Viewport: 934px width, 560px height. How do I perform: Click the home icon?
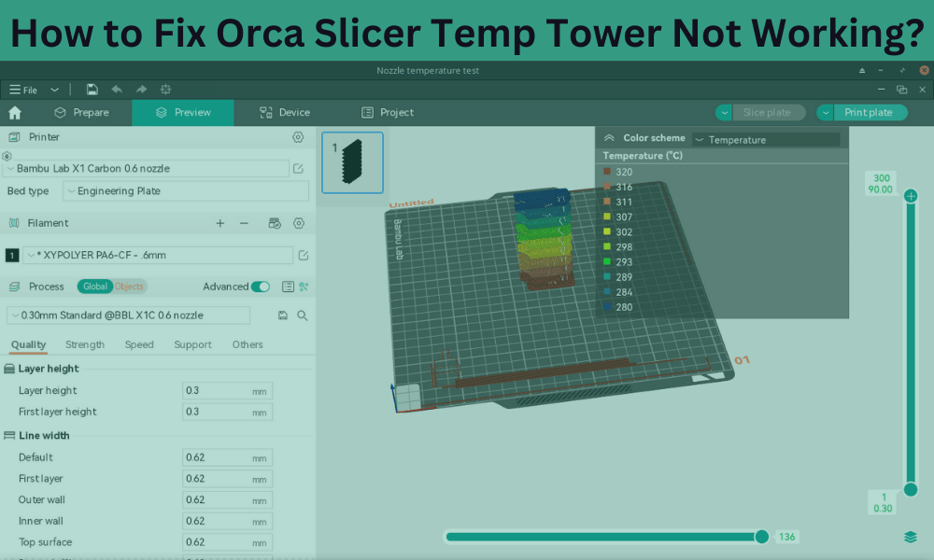(15, 113)
